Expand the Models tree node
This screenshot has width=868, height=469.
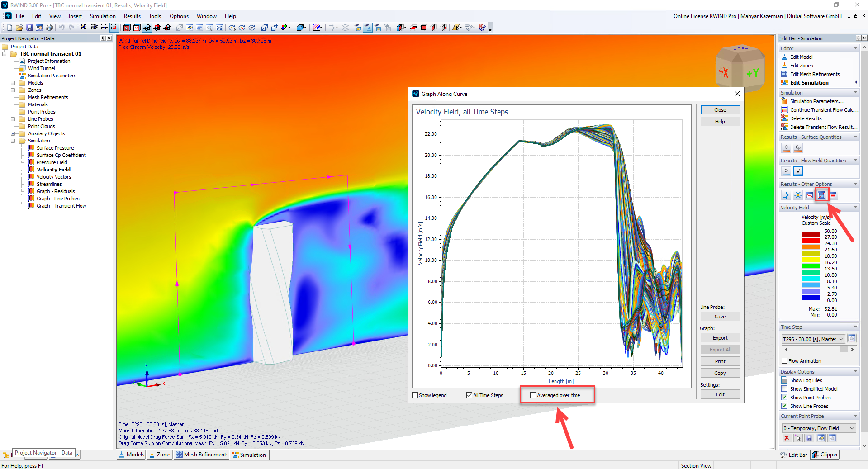pos(13,83)
